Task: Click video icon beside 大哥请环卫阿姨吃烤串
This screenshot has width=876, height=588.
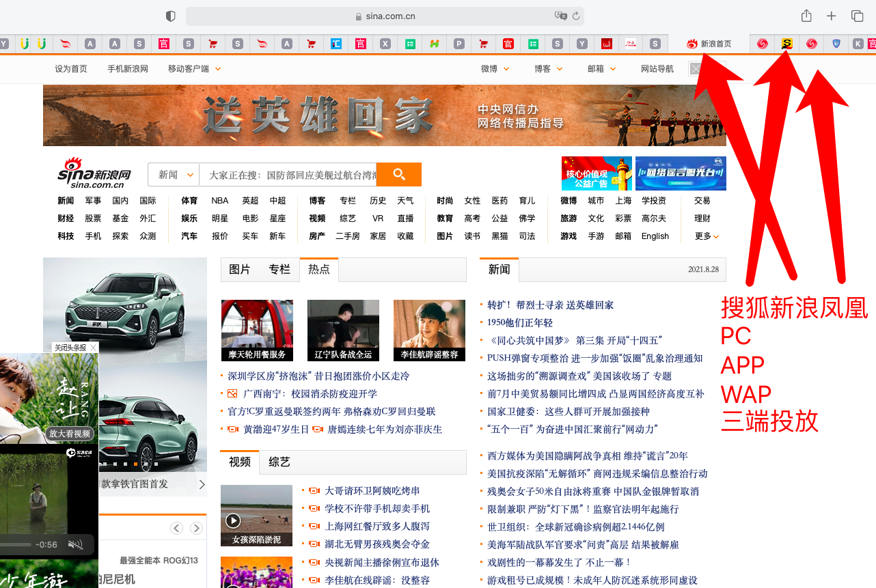Action: [x=314, y=491]
